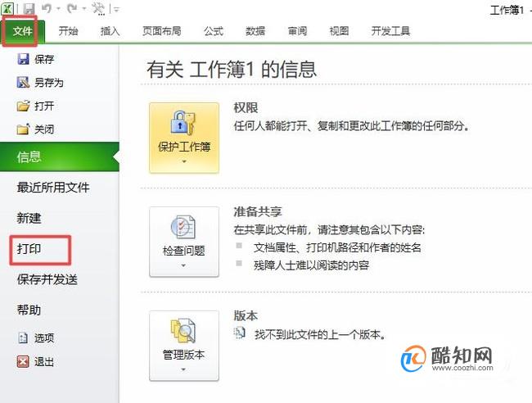Open the Redo history dropdown arrow

click(x=83, y=9)
